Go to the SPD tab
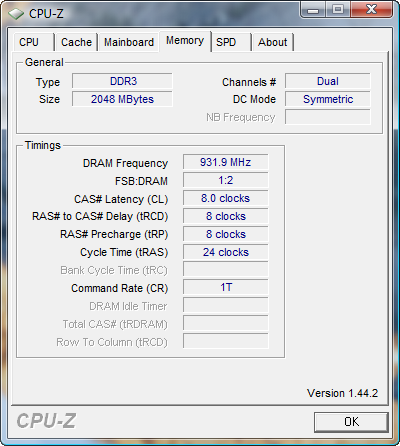 point(231,42)
